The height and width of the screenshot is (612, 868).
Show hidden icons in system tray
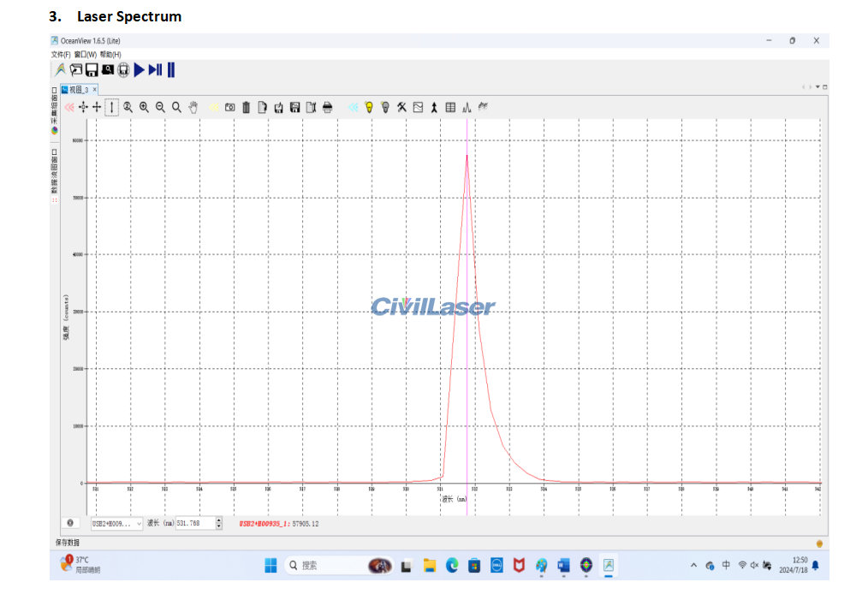[693, 566]
